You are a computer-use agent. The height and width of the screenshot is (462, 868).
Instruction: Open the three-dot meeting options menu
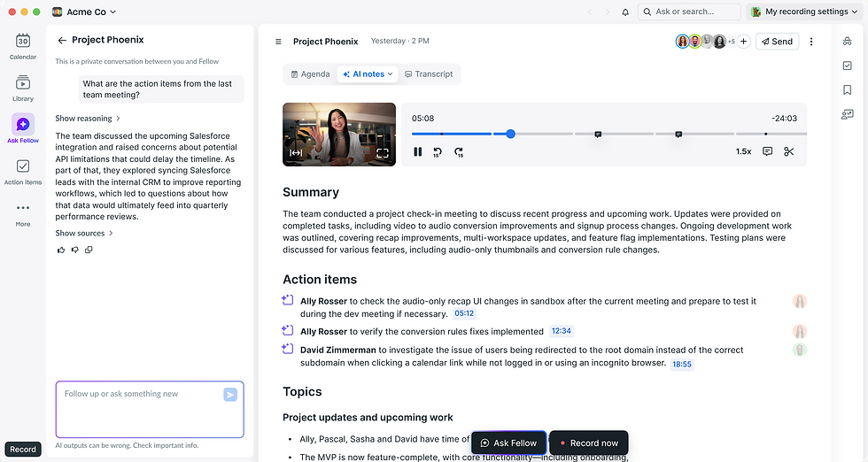[811, 42]
